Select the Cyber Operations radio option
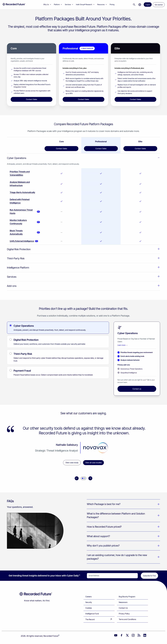This screenshot has width=167, height=644. pos(11,326)
